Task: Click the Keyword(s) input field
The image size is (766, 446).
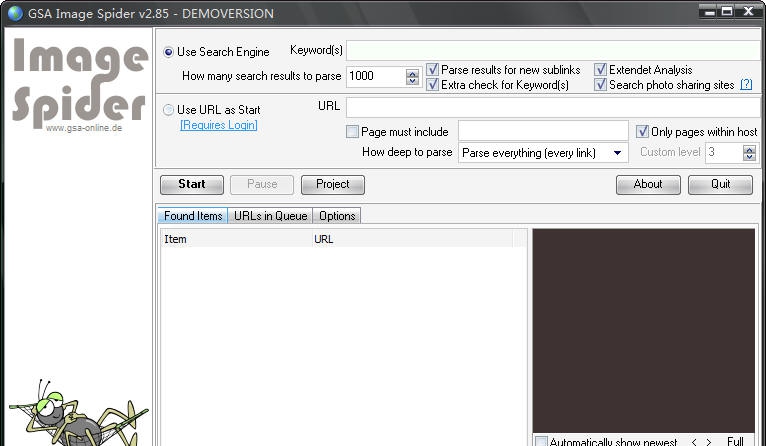Action: pyautogui.click(x=553, y=51)
